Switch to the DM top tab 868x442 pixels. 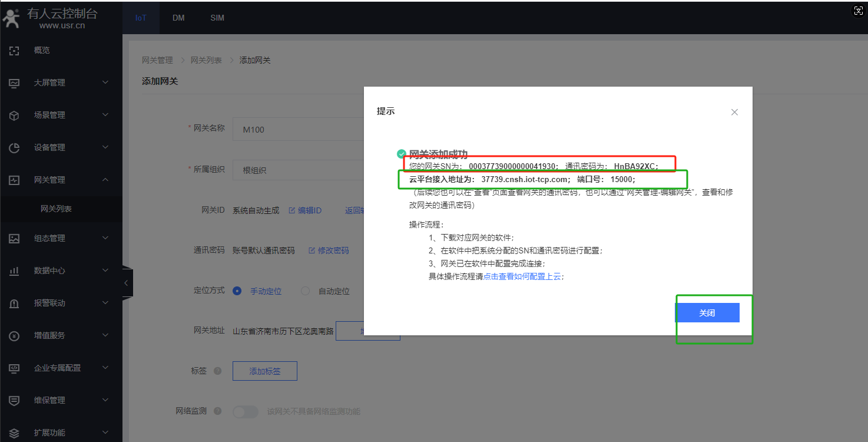tap(178, 18)
